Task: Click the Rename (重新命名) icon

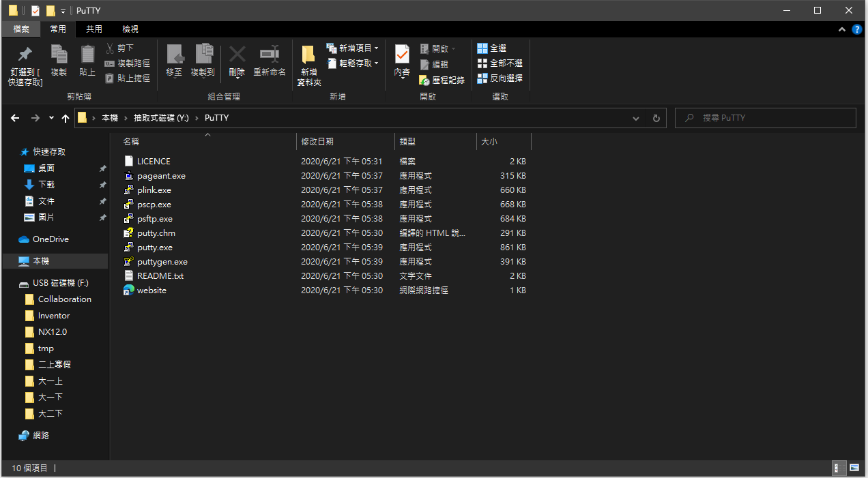Action: point(270,55)
